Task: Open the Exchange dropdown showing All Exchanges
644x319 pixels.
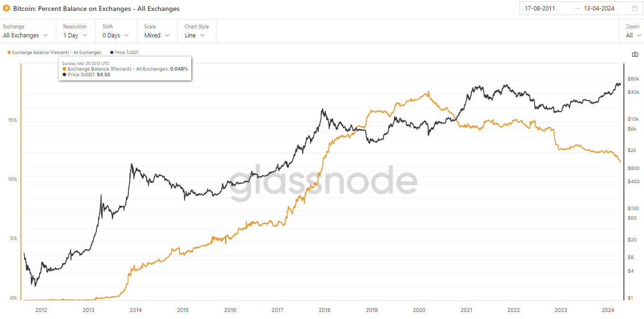Action: point(26,35)
